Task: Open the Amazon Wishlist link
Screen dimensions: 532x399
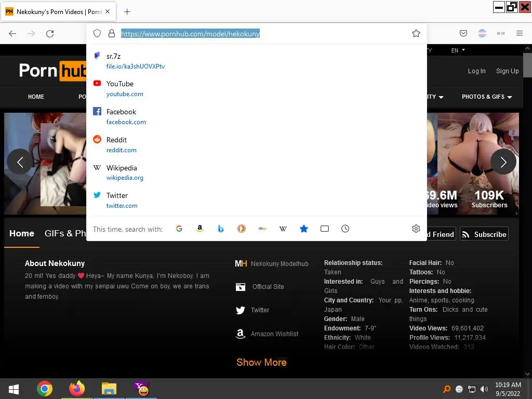Action: tap(267, 334)
